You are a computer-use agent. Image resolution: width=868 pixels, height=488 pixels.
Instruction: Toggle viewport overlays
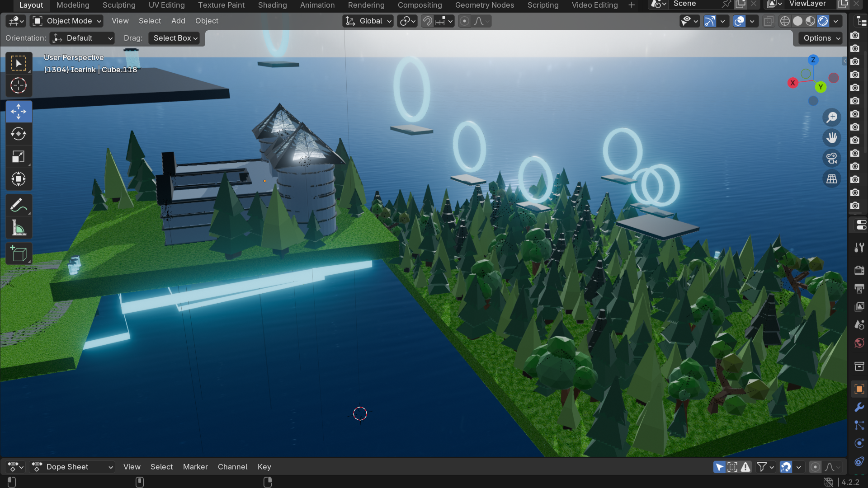[740, 21]
